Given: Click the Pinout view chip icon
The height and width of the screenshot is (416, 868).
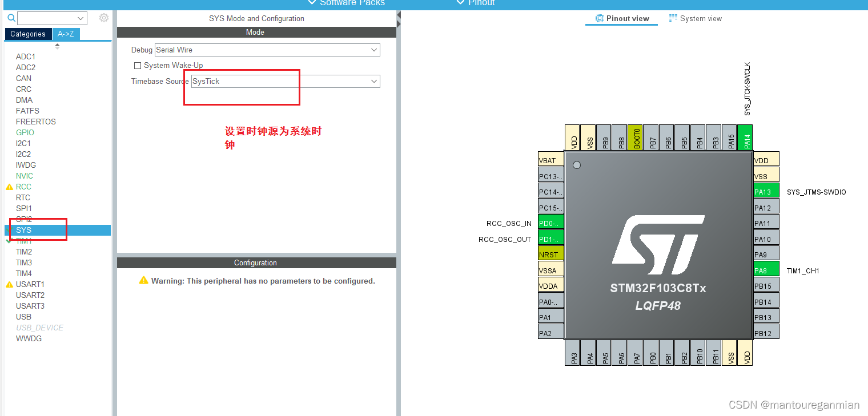Looking at the screenshot, I should pyautogui.click(x=599, y=18).
